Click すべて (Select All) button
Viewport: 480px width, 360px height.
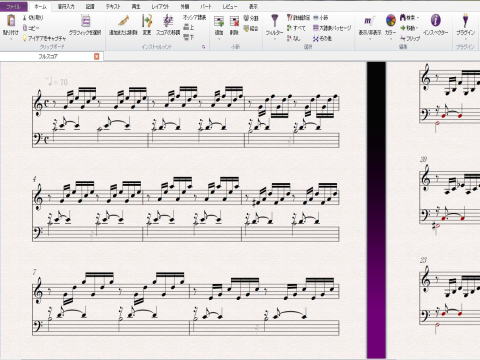coord(296,28)
